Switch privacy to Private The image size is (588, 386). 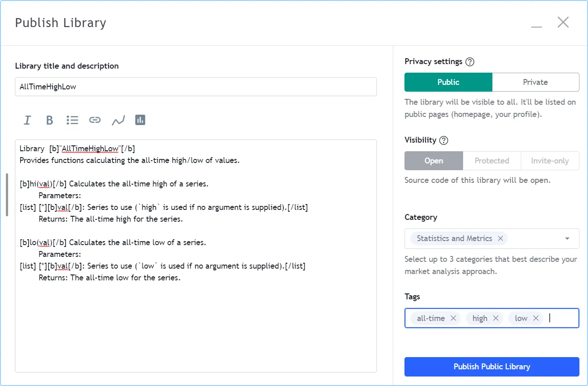535,82
